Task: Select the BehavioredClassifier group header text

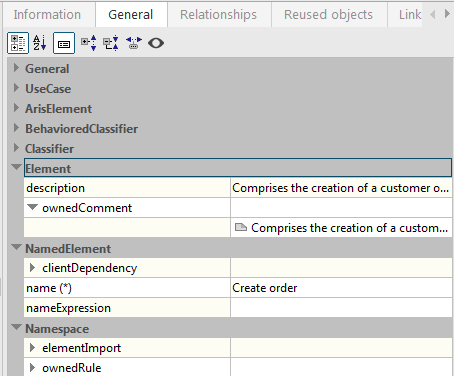Action: coord(82,129)
